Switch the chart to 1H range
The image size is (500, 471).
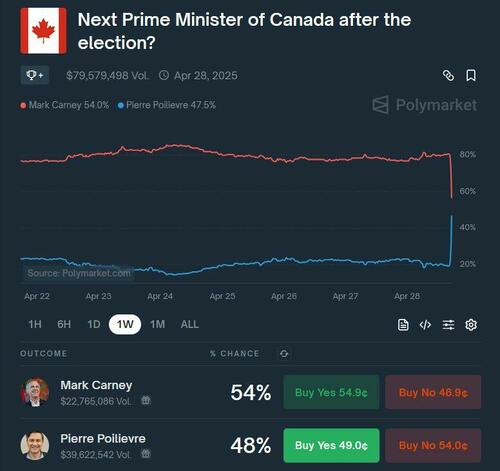pos(35,324)
